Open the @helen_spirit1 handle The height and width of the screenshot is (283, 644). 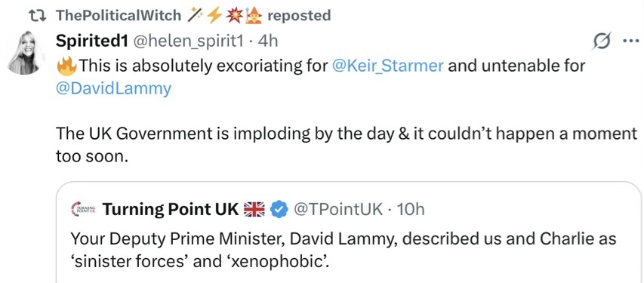pyautogui.click(x=187, y=41)
